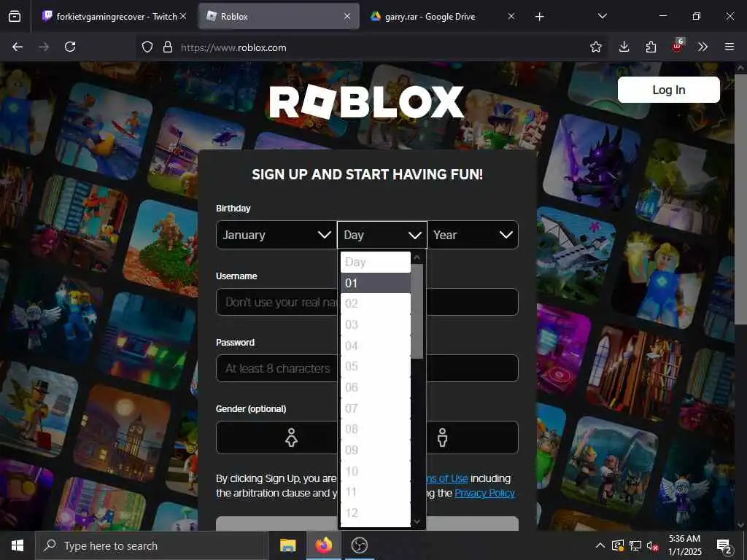Focus the Password input field
The image size is (747, 560).
point(367,368)
